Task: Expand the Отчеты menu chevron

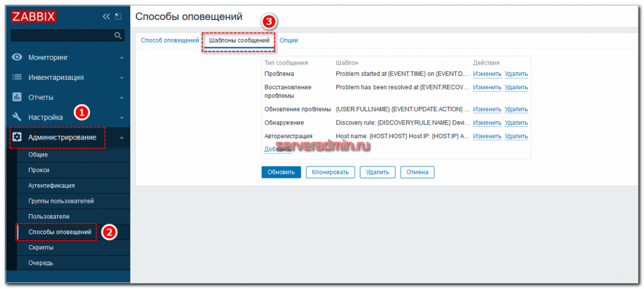Action: tap(121, 97)
